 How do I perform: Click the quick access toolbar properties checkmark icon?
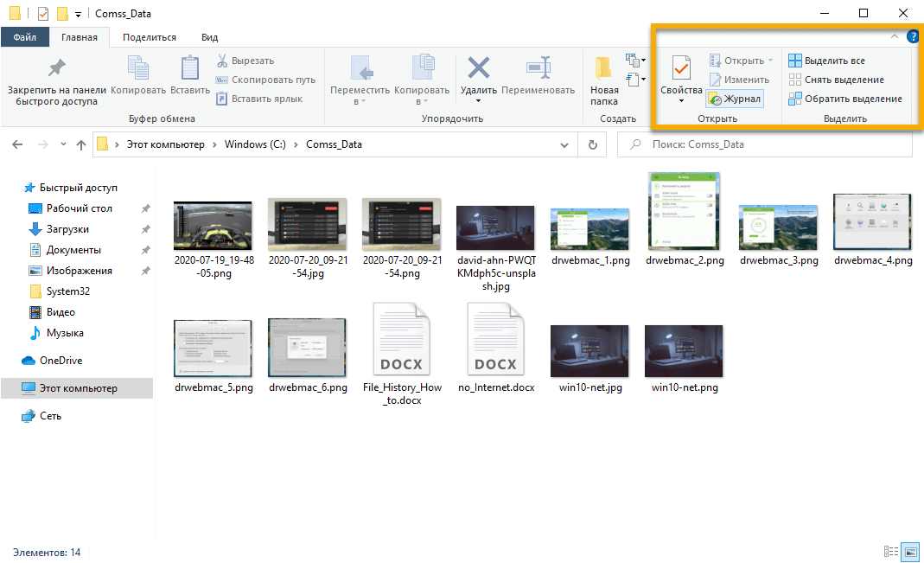tap(43, 13)
